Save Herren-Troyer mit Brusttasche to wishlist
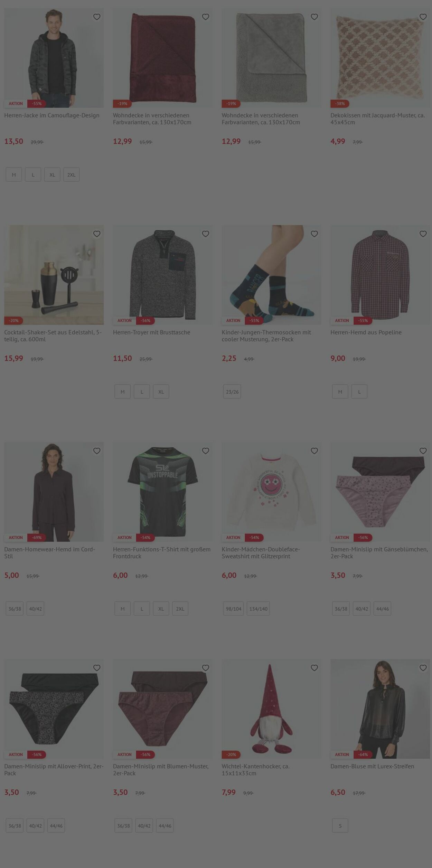 206,234
